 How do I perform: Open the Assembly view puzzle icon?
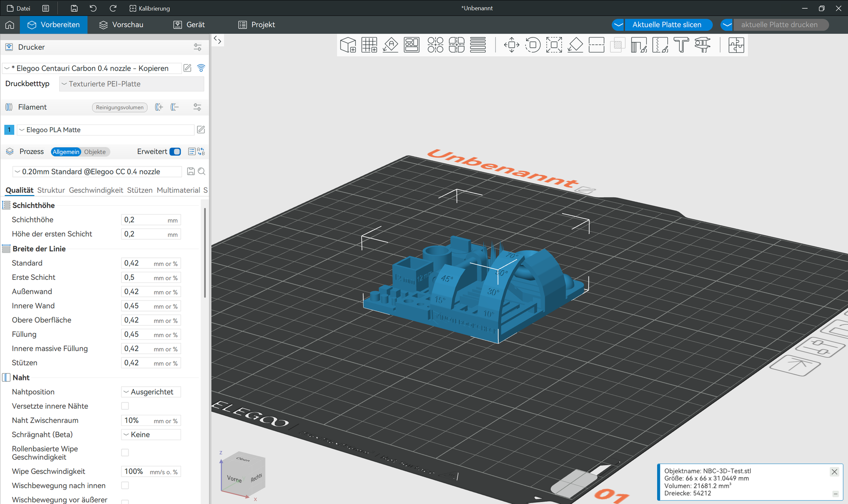(736, 45)
